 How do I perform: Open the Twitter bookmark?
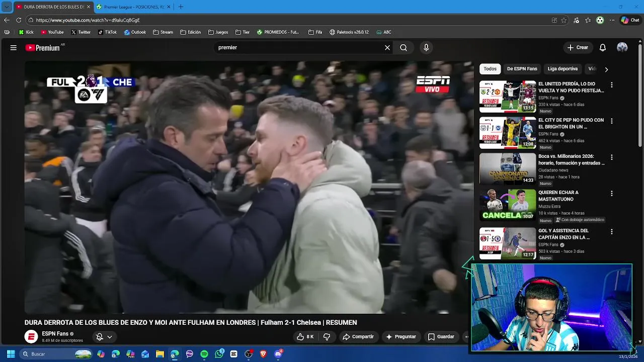(x=80, y=32)
